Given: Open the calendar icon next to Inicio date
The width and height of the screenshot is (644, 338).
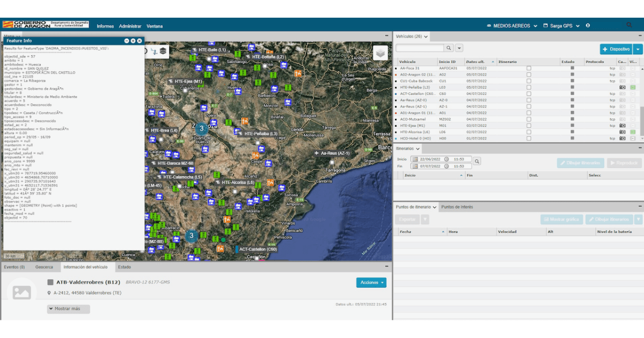Looking at the screenshot, I should pyautogui.click(x=415, y=159).
